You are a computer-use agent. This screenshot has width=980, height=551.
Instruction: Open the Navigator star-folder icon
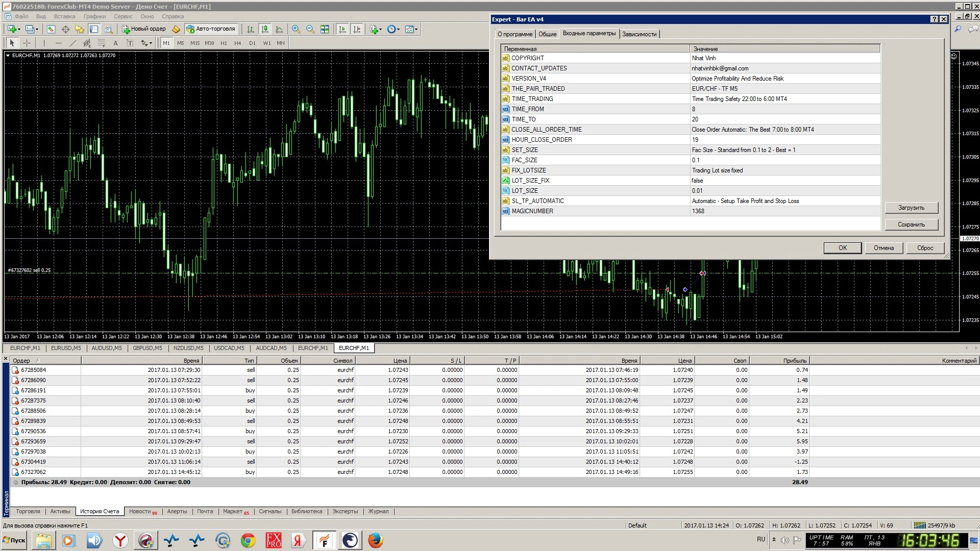[80, 29]
